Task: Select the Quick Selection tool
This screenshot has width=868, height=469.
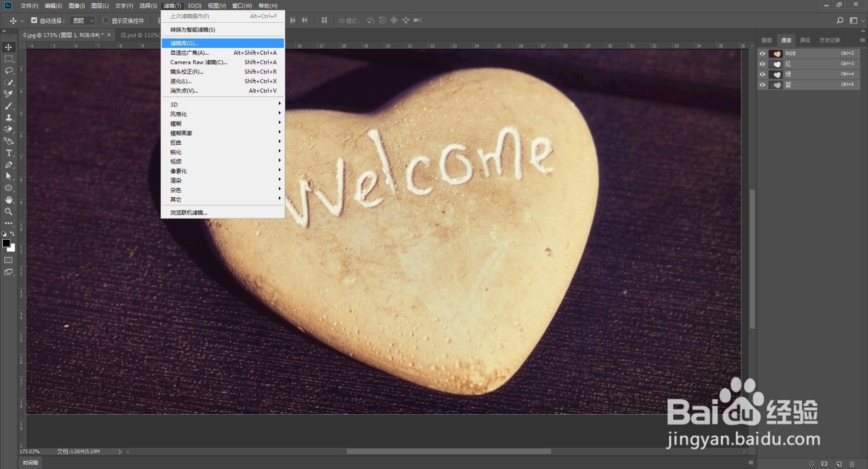Action: 9,82
